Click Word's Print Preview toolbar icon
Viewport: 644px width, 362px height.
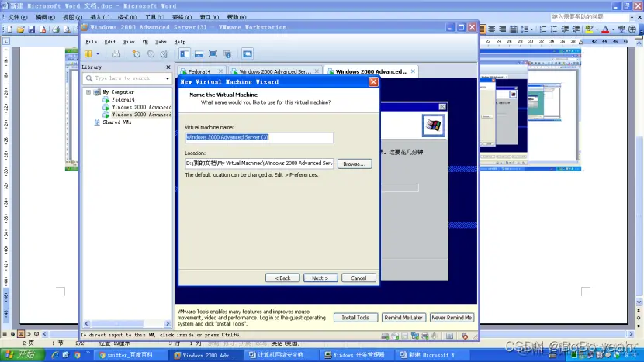coord(67,29)
